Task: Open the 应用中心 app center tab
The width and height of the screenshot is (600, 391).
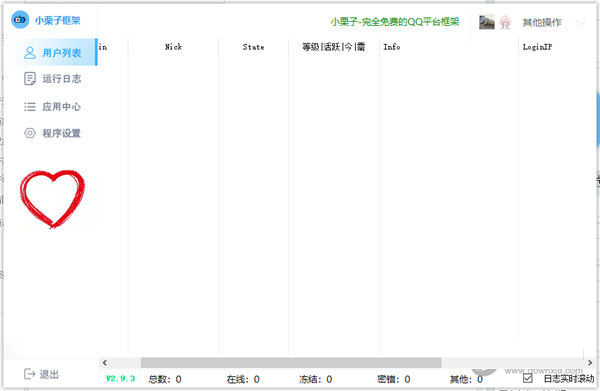Action: coord(52,106)
